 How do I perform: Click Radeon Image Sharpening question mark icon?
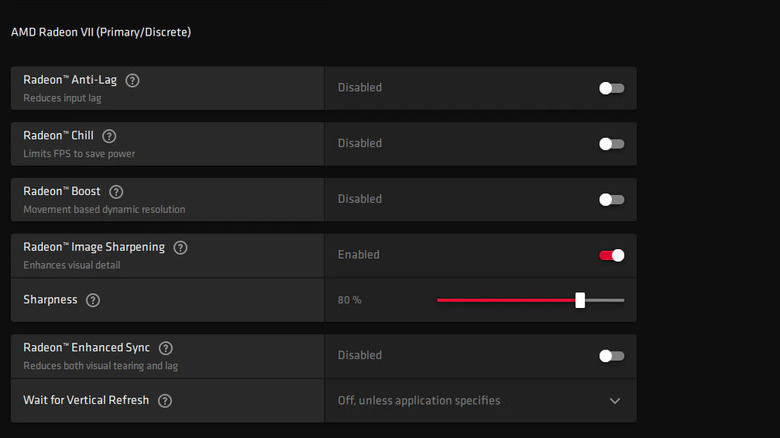tap(181, 247)
